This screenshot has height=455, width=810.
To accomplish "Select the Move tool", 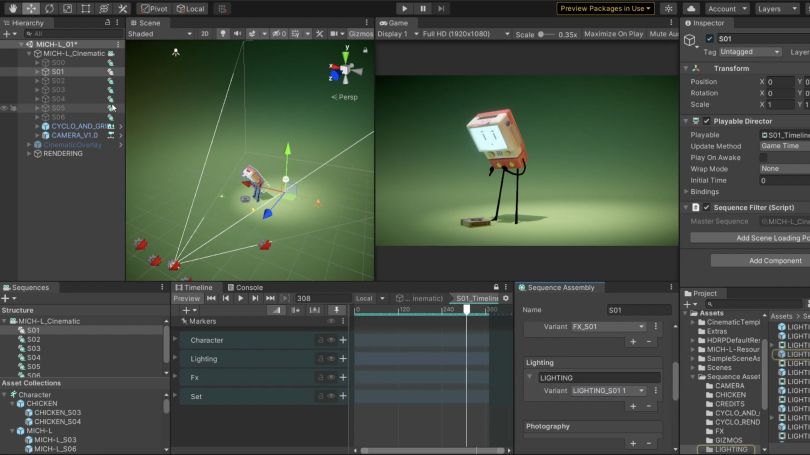I will tap(31, 8).
